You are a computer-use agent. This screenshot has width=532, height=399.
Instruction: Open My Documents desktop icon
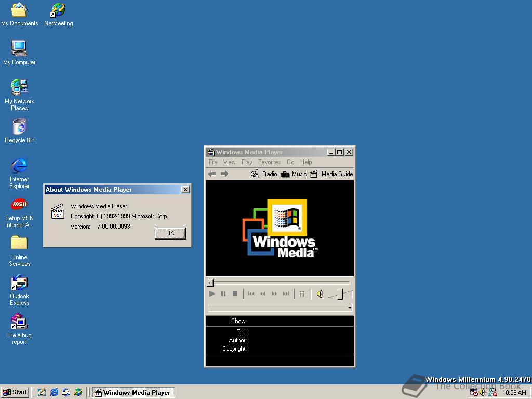pyautogui.click(x=19, y=14)
